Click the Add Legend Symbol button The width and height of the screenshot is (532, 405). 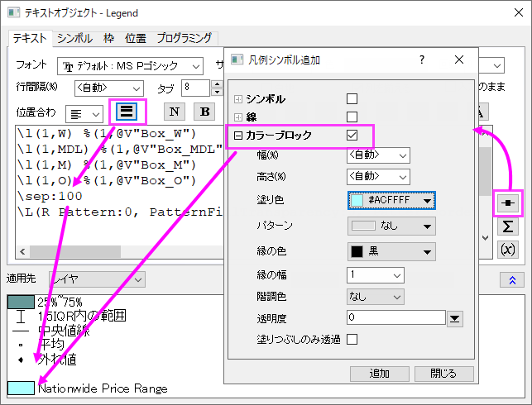point(507,203)
